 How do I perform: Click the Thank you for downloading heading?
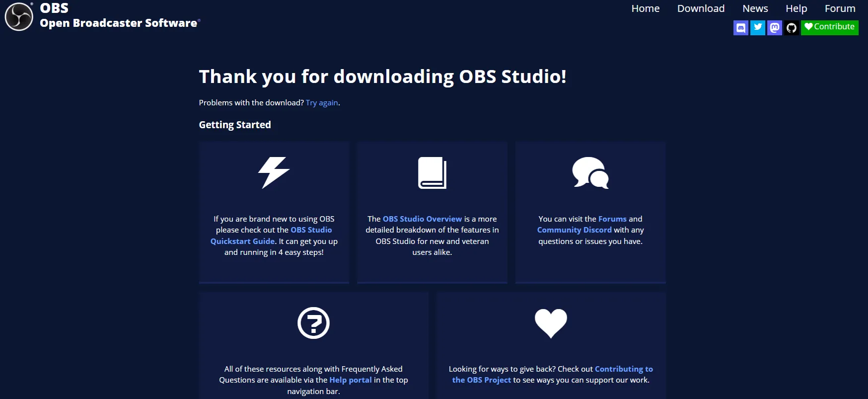coord(382,77)
